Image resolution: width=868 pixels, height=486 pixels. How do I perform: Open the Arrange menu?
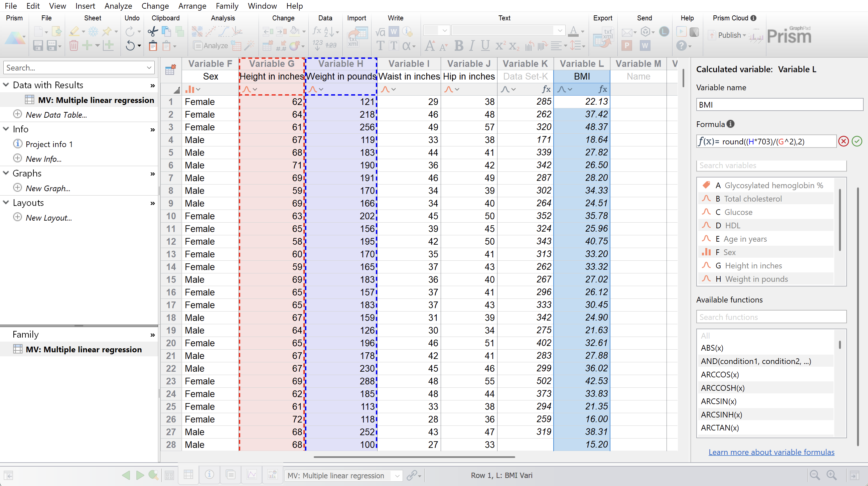pos(192,6)
